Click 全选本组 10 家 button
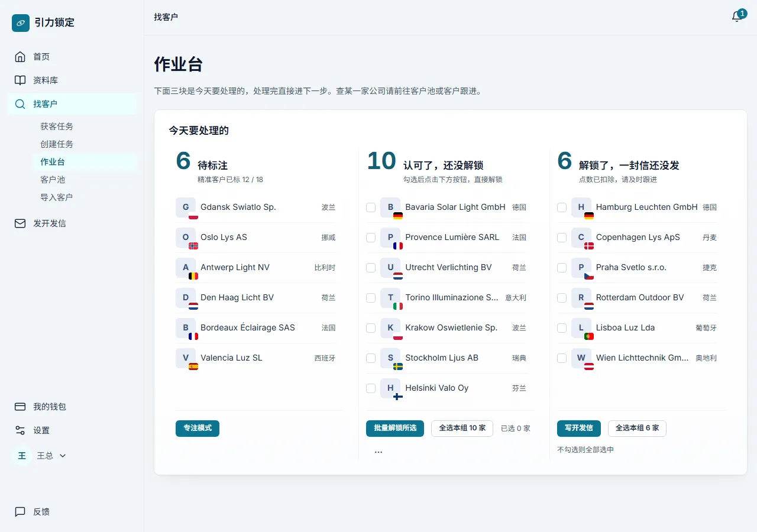 462,429
